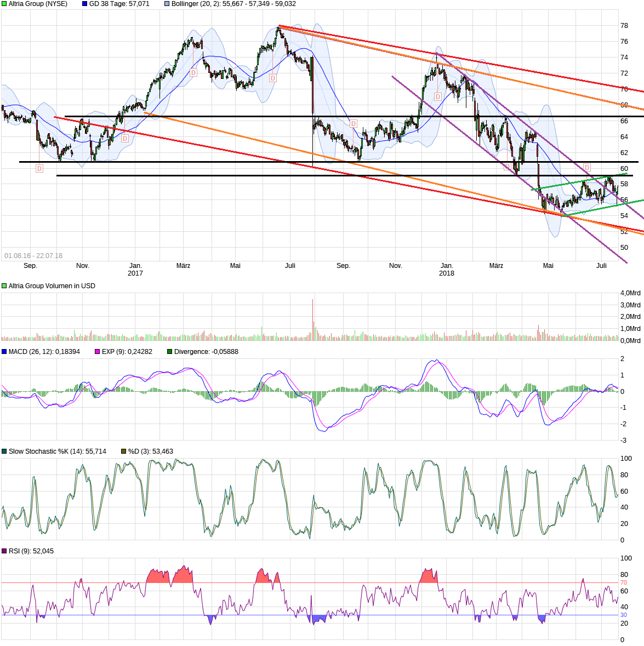Viewport: 644px width, 646px height.
Task: Click the green Altria Group legend square
Action: point(4,4)
